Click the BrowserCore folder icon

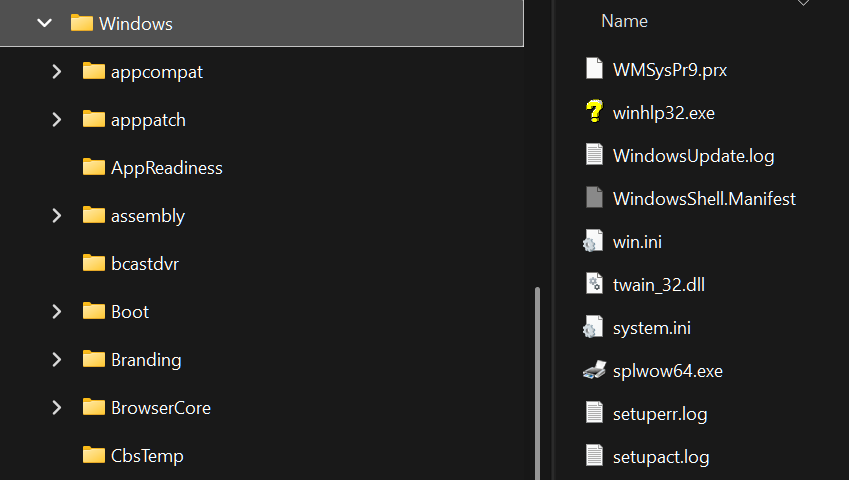(94, 407)
